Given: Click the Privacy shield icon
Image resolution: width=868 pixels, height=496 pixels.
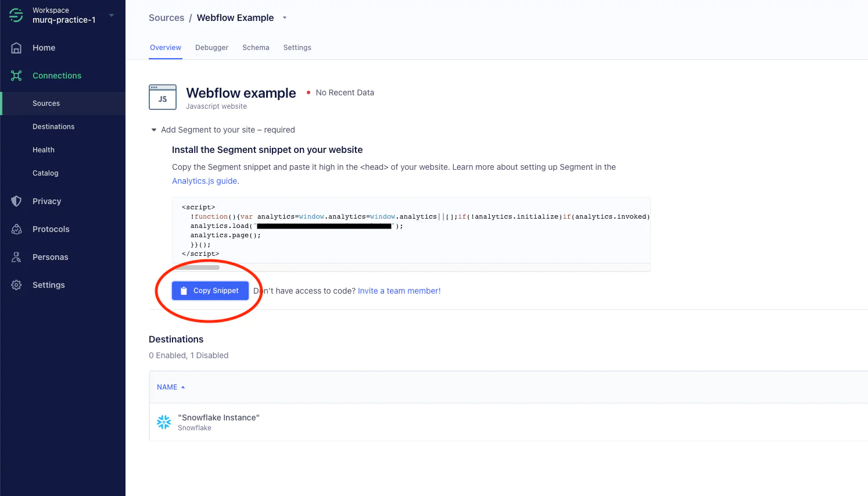Looking at the screenshot, I should (x=16, y=201).
